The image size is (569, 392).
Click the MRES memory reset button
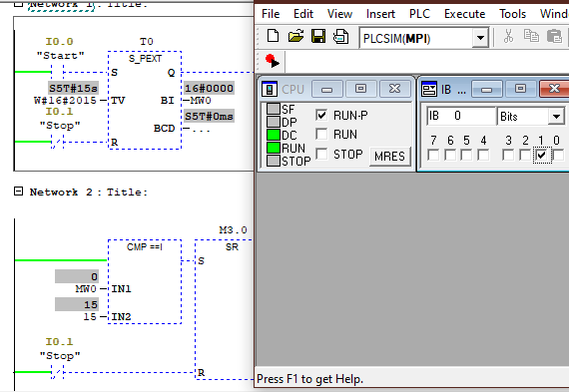pos(389,157)
